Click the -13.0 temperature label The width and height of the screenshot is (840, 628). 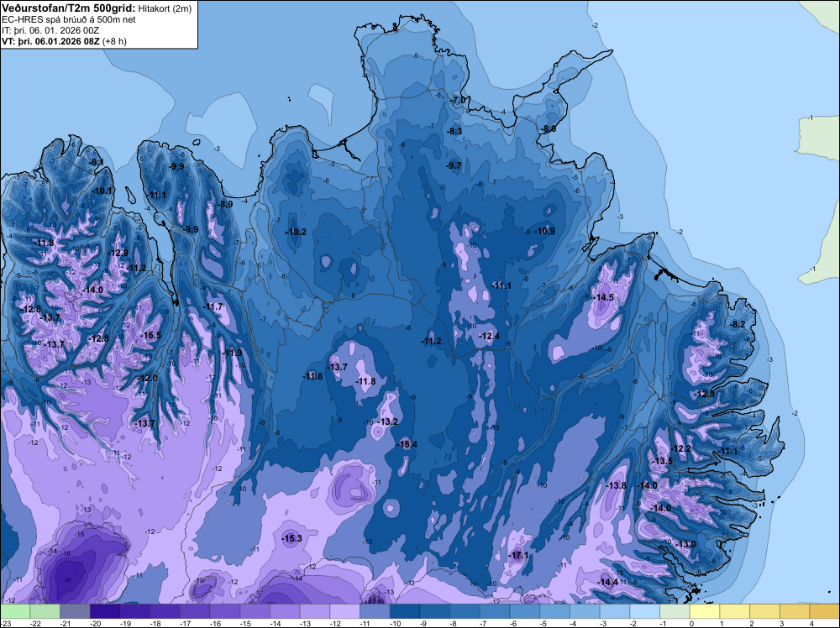[x=686, y=544]
